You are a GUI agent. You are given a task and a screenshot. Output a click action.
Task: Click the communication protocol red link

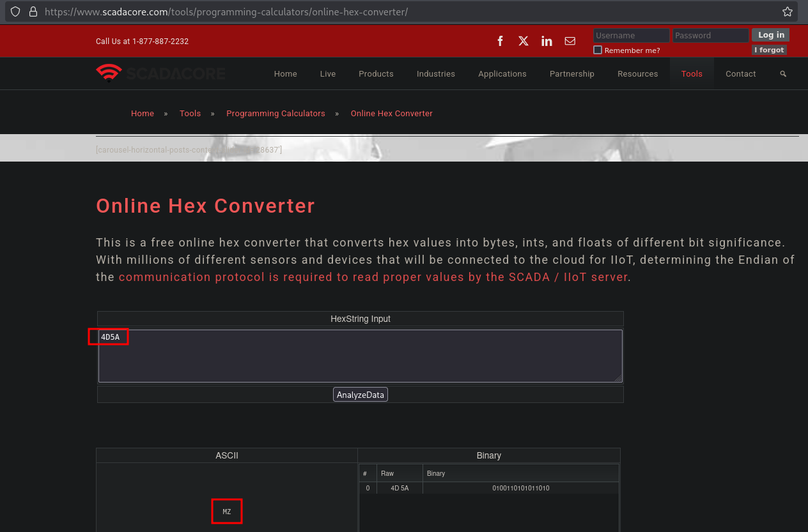point(373,277)
